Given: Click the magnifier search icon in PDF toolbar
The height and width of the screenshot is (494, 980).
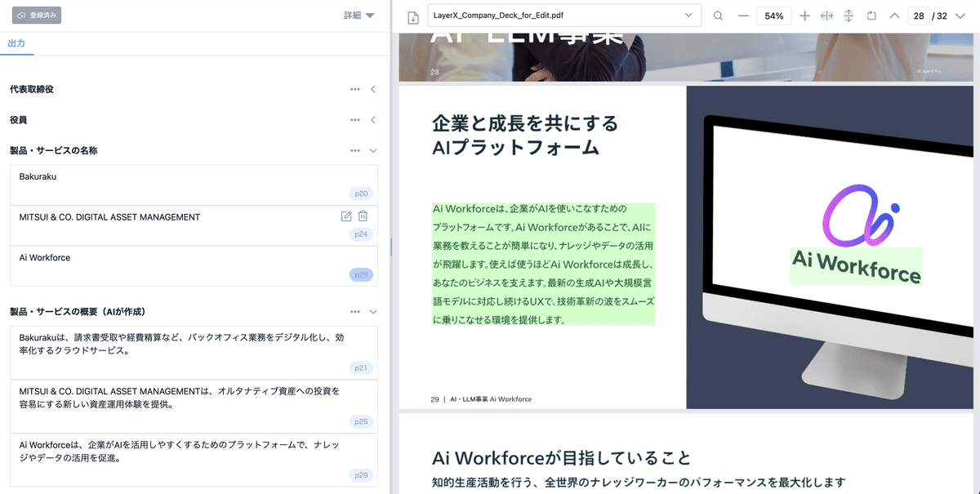Looking at the screenshot, I should pyautogui.click(x=718, y=16).
